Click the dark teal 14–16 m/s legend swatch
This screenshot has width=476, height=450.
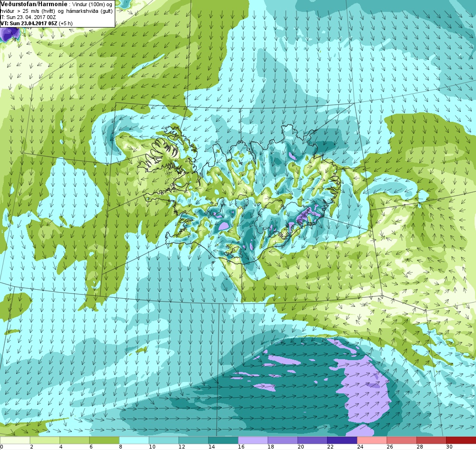coord(223,440)
